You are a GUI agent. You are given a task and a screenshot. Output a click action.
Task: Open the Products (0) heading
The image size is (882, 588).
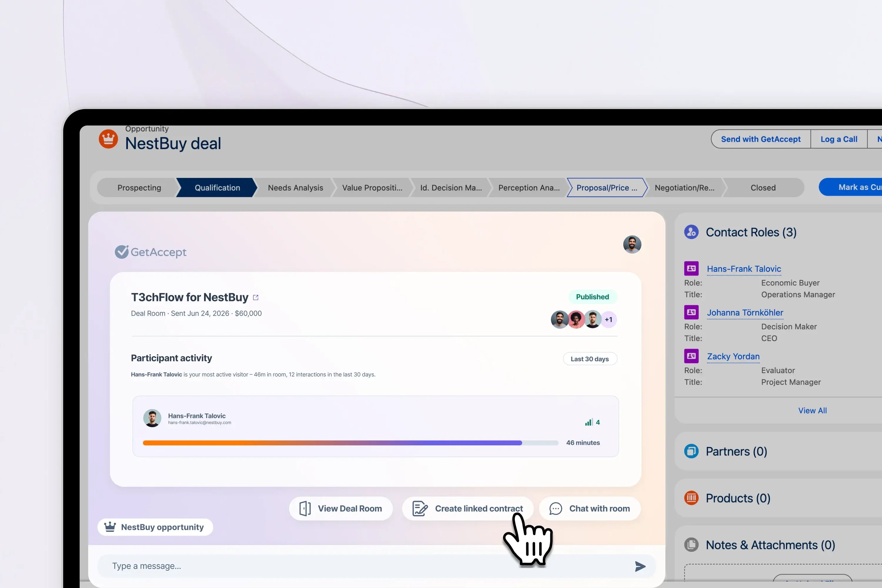click(x=738, y=498)
